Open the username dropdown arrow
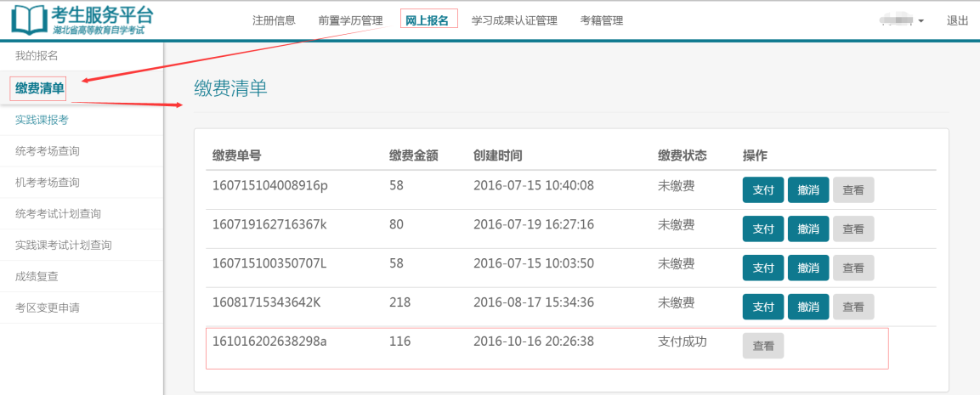 [921, 21]
